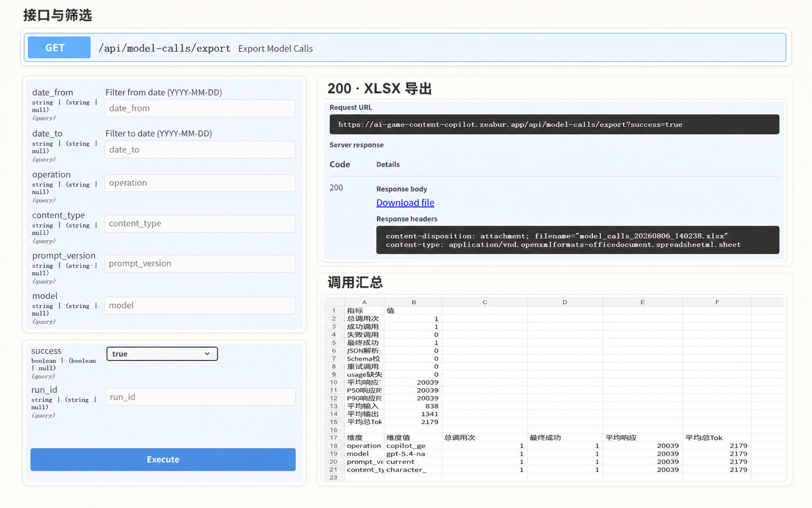The width and height of the screenshot is (812, 508).
Task: Select the prompt_version input field
Action: click(x=200, y=263)
